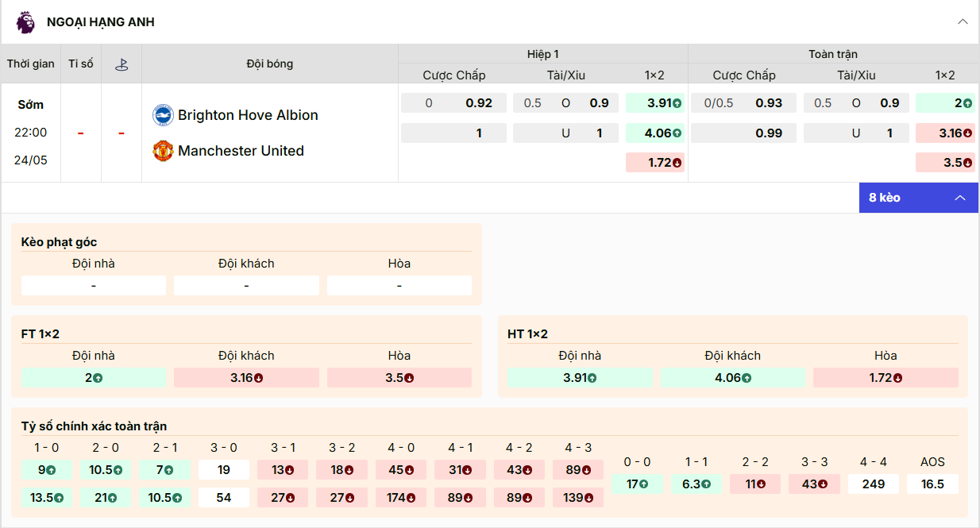Select Hiệp 1 Over 0.5 at 0.9
The height and width of the screenshot is (528, 980).
565,103
